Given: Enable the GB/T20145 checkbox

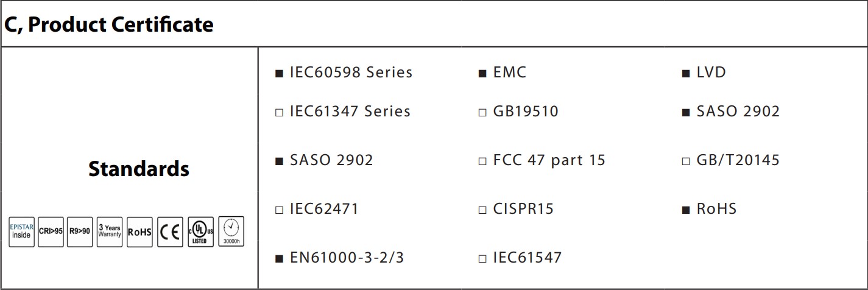Looking at the screenshot, I should coord(686,161).
